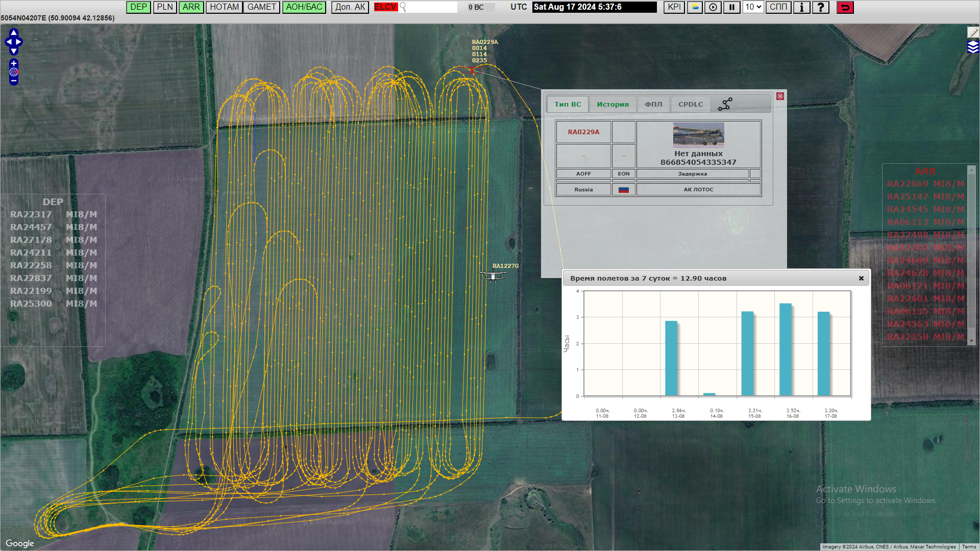Pan the map up with arrow

(14, 33)
